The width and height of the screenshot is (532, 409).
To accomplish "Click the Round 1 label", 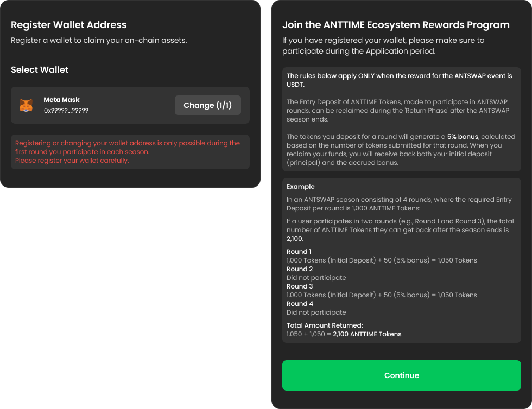I will tap(299, 252).
